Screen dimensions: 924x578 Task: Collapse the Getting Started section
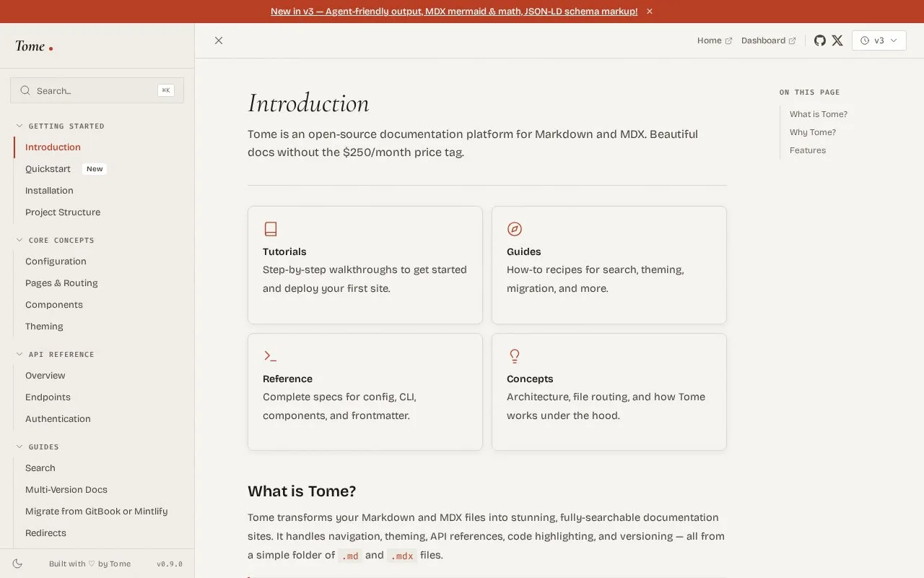pos(61,126)
